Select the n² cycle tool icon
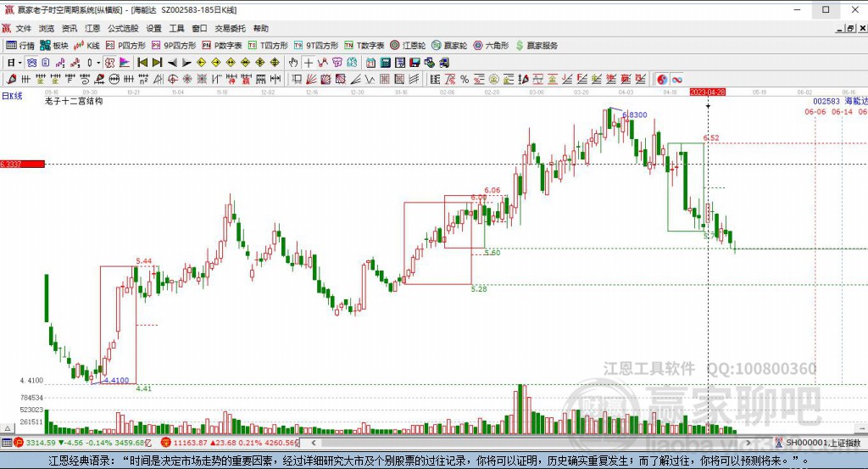Screen dimensions: 868x469 [142, 80]
